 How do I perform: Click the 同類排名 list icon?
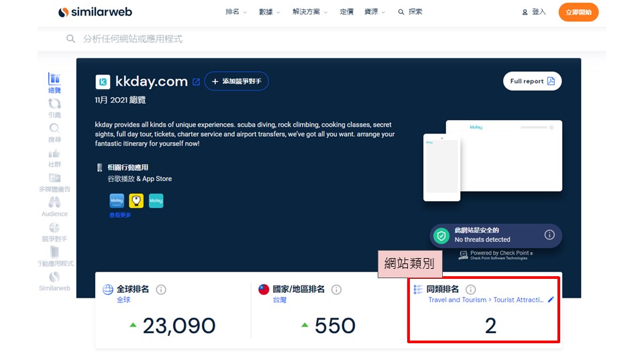(x=418, y=290)
